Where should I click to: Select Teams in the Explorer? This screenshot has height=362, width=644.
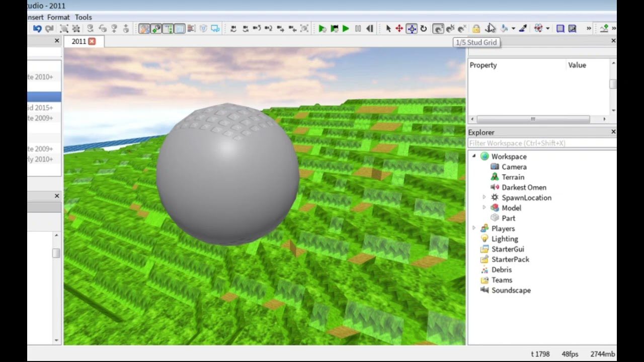502,280
